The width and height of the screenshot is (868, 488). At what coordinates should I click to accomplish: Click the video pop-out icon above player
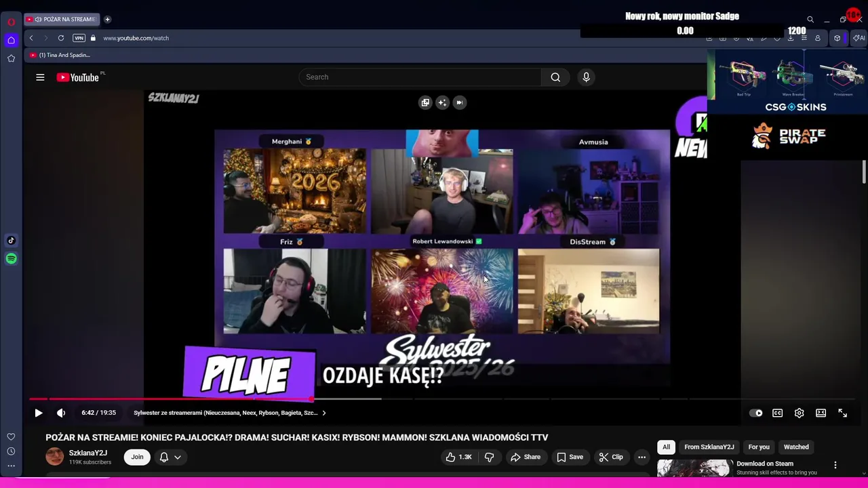pos(425,102)
